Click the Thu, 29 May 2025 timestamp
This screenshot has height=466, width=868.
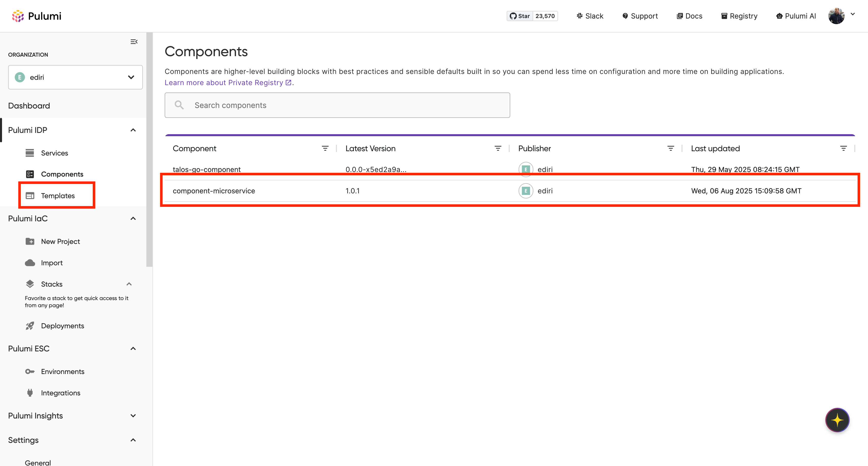coord(745,169)
